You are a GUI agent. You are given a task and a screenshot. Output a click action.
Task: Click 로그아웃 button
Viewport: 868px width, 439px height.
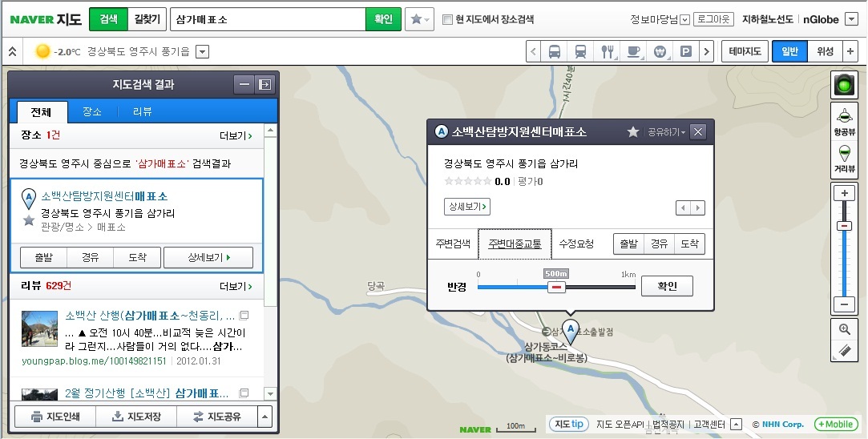pyautogui.click(x=713, y=19)
